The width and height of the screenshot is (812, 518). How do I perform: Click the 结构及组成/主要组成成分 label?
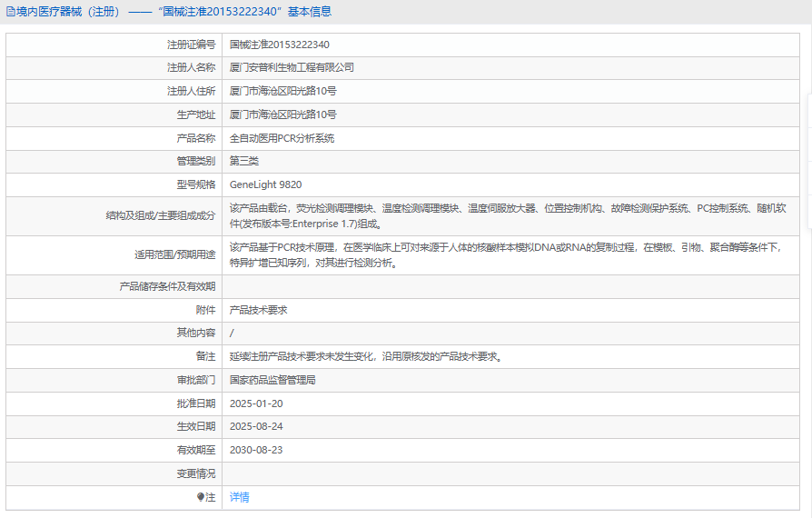coord(161,216)
